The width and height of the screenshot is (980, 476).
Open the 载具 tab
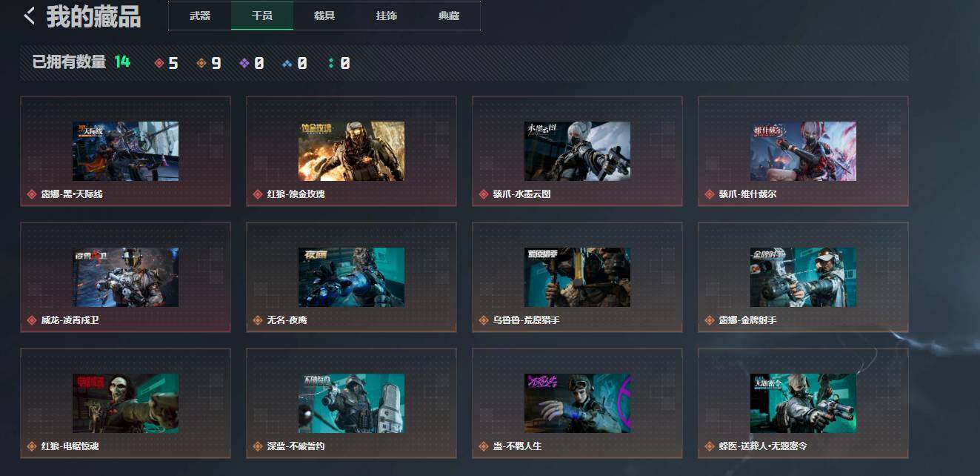coord(324,16)
